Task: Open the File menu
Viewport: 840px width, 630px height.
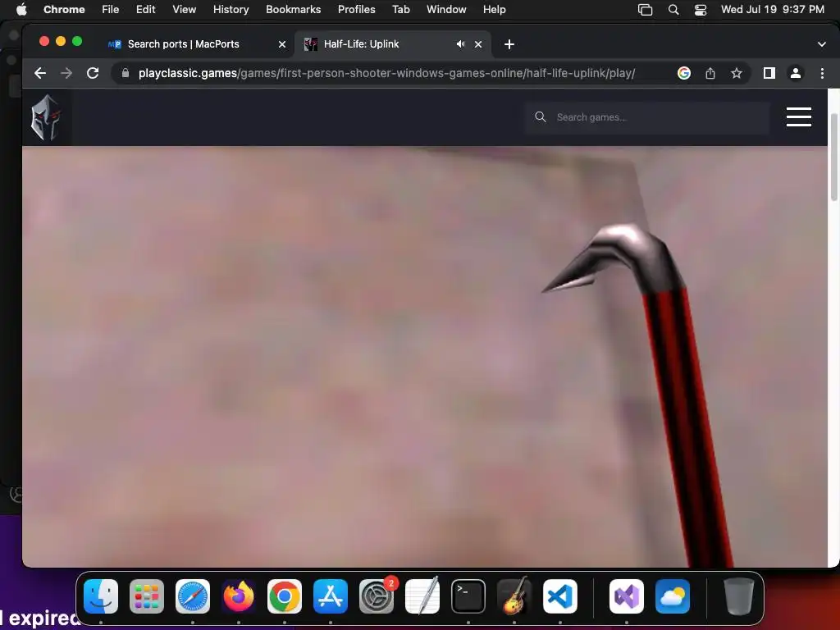Action: 111,10
